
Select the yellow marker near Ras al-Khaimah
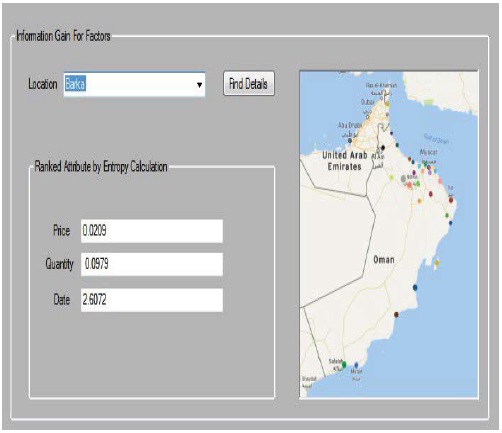(x=387, y=104)
